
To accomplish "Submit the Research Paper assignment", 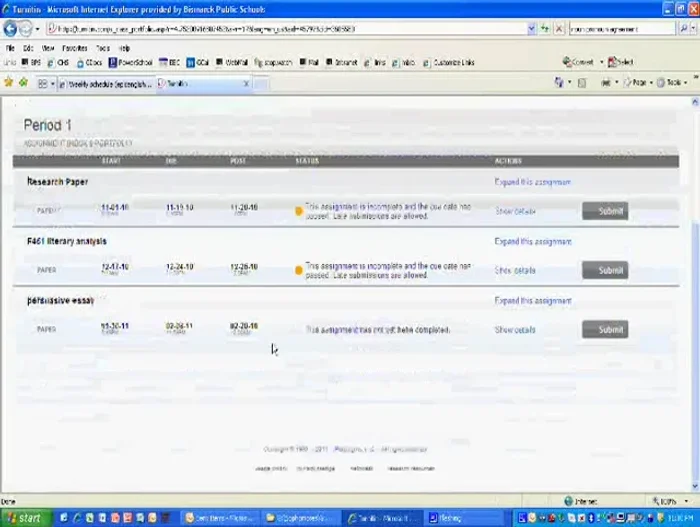I will (x=605, y=211).
